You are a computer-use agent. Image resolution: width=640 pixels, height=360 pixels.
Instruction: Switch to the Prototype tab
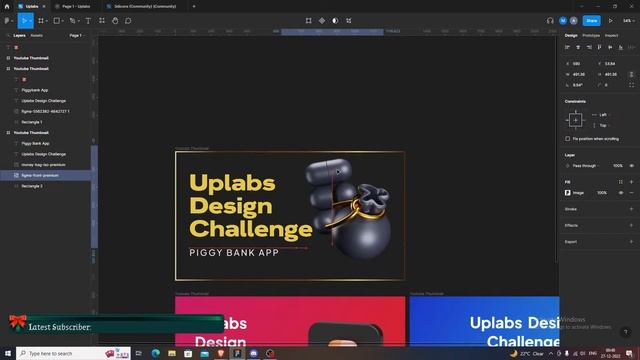(591, 36)
